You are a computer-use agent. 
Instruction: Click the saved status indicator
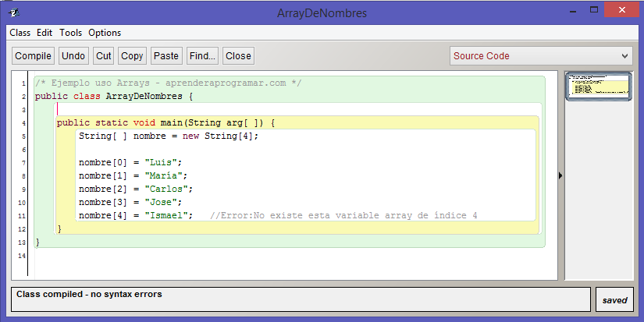click(x=615, y=300)
